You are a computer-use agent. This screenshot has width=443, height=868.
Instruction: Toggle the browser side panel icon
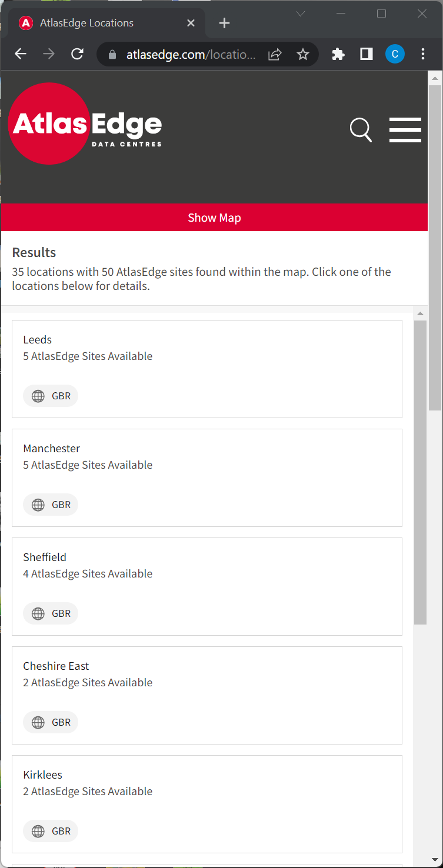click(x=367, y=54)
